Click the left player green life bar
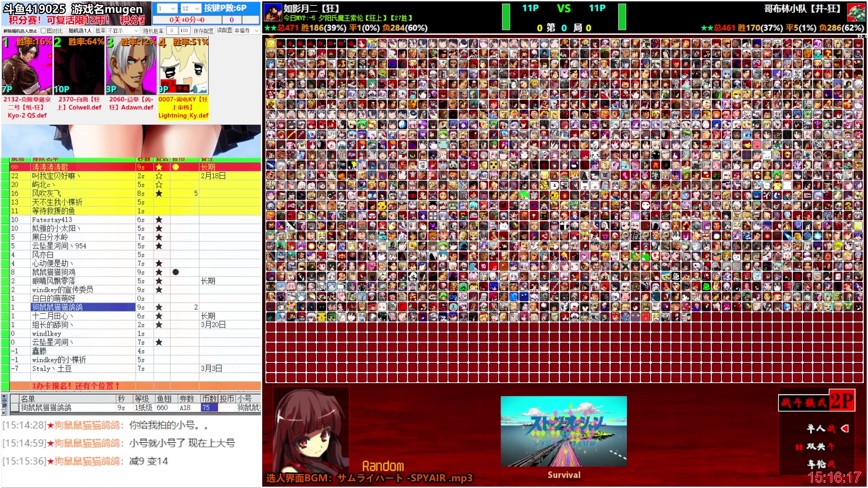The width and height of the screenshot is (868, 488). 506,17
